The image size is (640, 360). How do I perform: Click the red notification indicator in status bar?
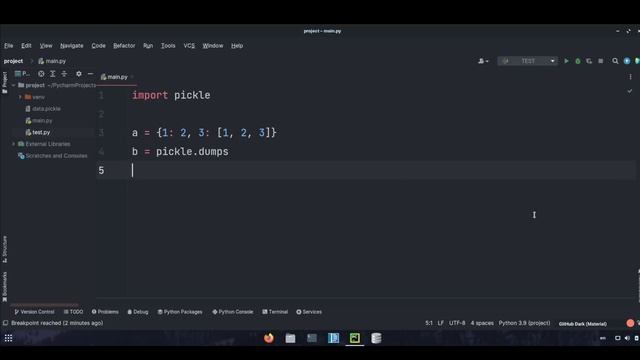(x=630, y=323)
